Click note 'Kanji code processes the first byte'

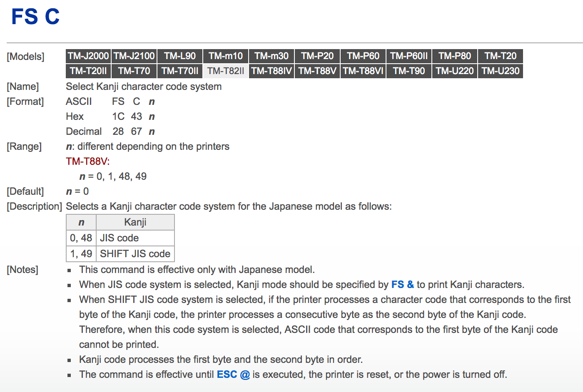(x=221, y=360)
